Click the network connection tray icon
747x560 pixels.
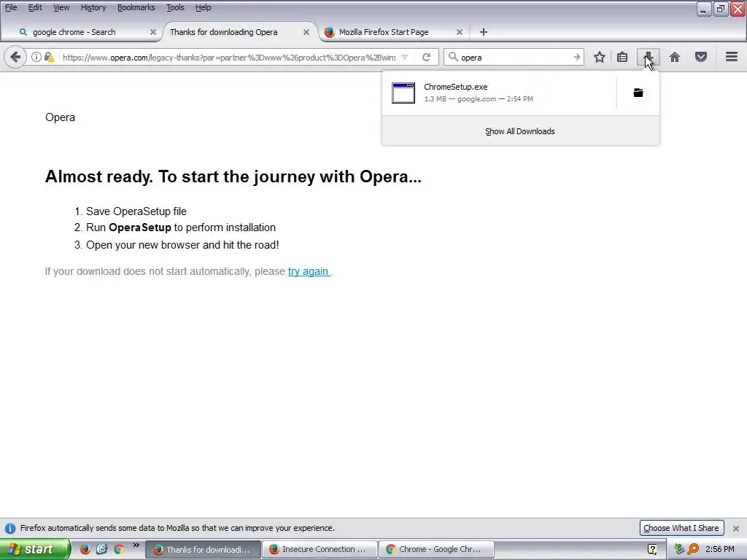pos(679,549)
